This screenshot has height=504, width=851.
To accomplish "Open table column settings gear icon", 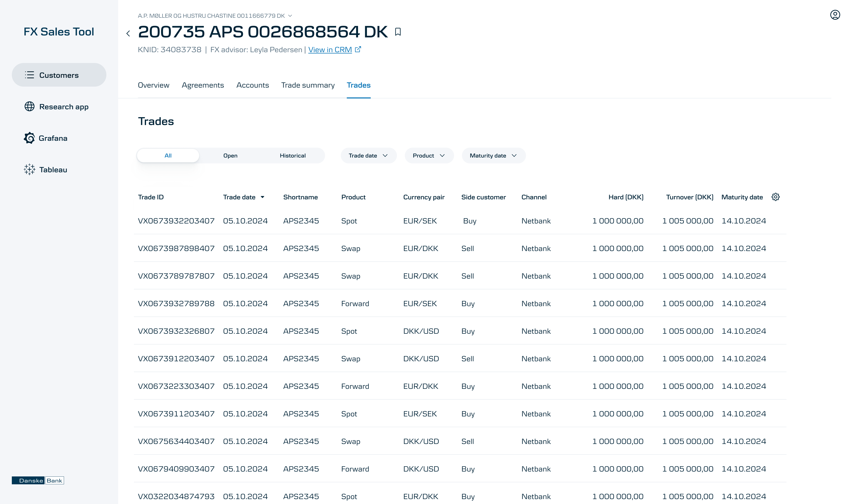I will pyautogui.click(x=775, y=197).
